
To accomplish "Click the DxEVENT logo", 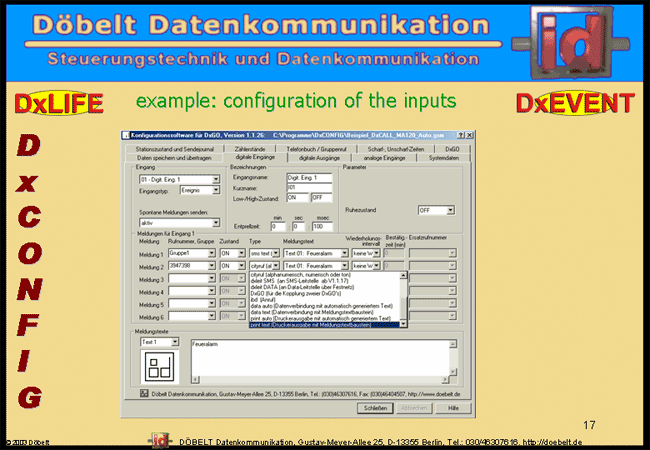I will click(x=575, y=103).
